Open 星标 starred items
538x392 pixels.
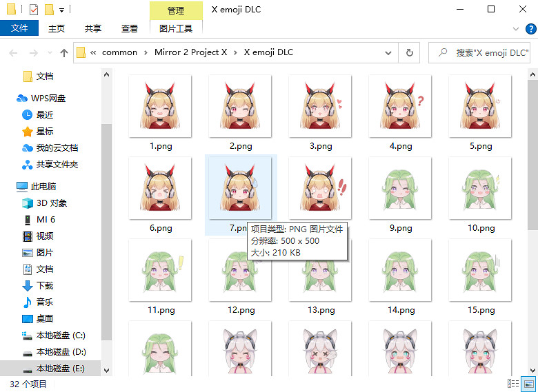click(38, 131)
